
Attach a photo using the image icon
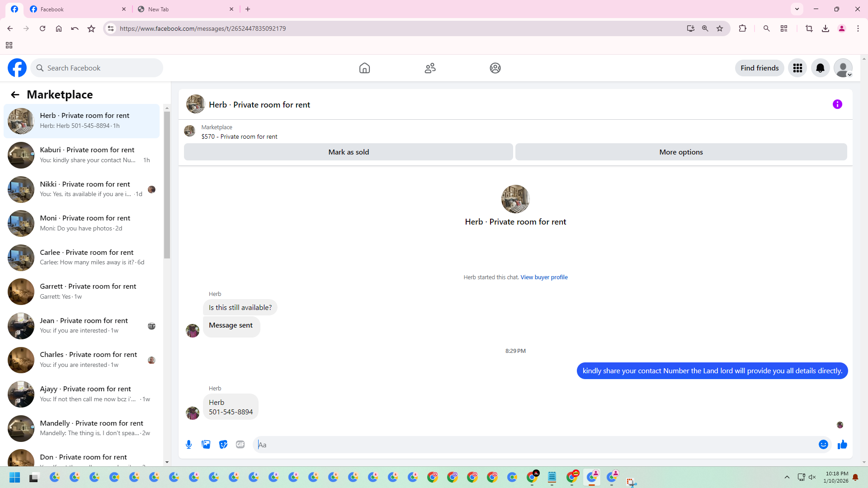206,445
